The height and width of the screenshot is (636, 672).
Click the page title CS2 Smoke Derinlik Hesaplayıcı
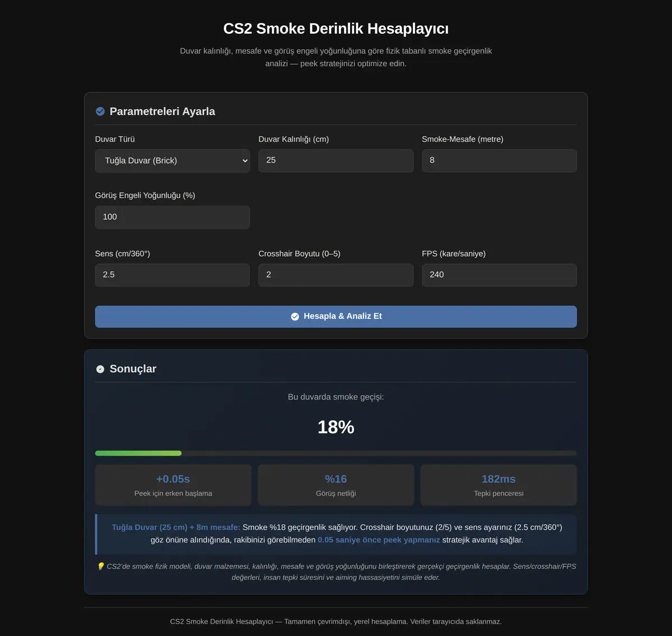(x=336, y=29)
